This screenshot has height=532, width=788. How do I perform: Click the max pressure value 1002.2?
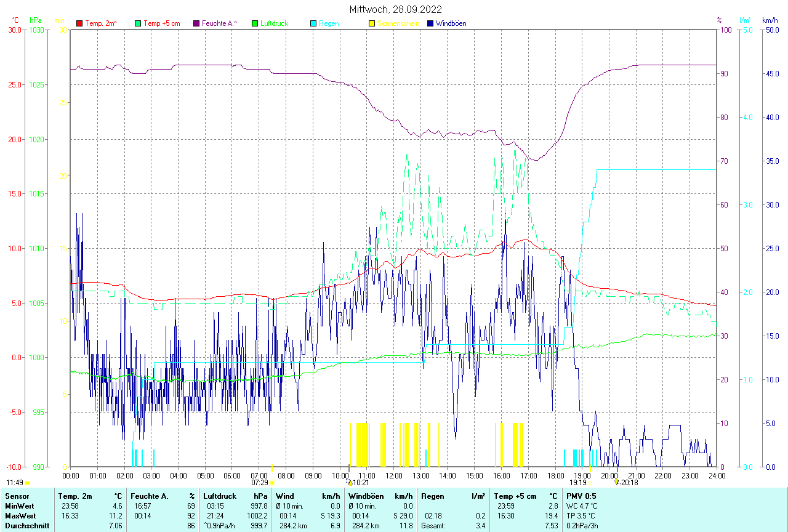click(257, 515)
